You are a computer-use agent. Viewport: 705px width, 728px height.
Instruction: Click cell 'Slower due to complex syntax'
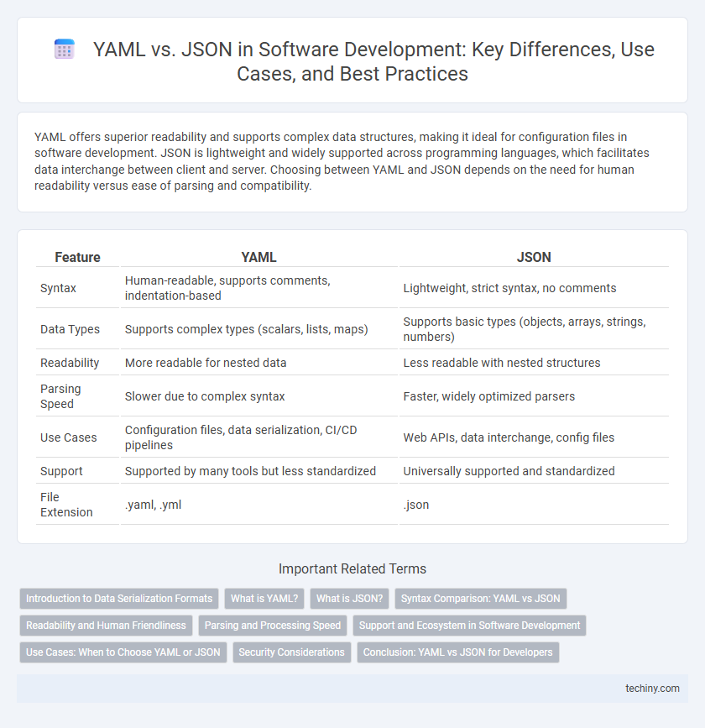coord(259,396)
